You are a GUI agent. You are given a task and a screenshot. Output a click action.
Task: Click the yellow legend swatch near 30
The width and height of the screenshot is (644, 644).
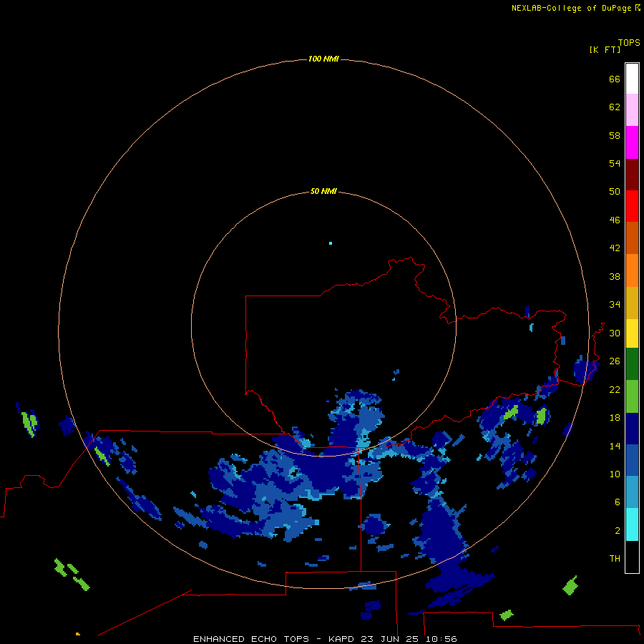point(632,333)
